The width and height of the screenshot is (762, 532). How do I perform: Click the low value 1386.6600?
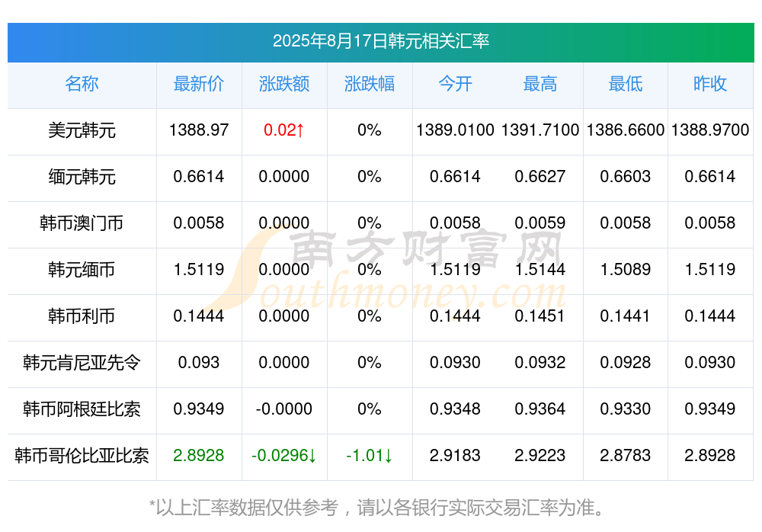(626, 130)
